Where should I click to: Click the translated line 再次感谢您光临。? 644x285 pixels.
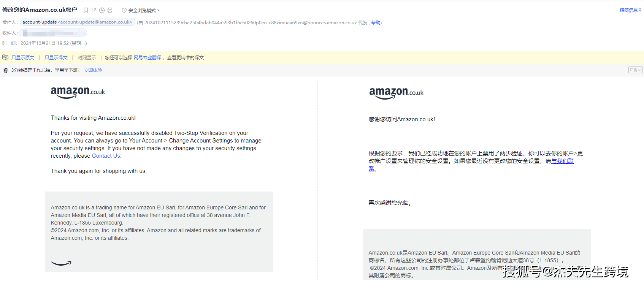pos(390,203)
